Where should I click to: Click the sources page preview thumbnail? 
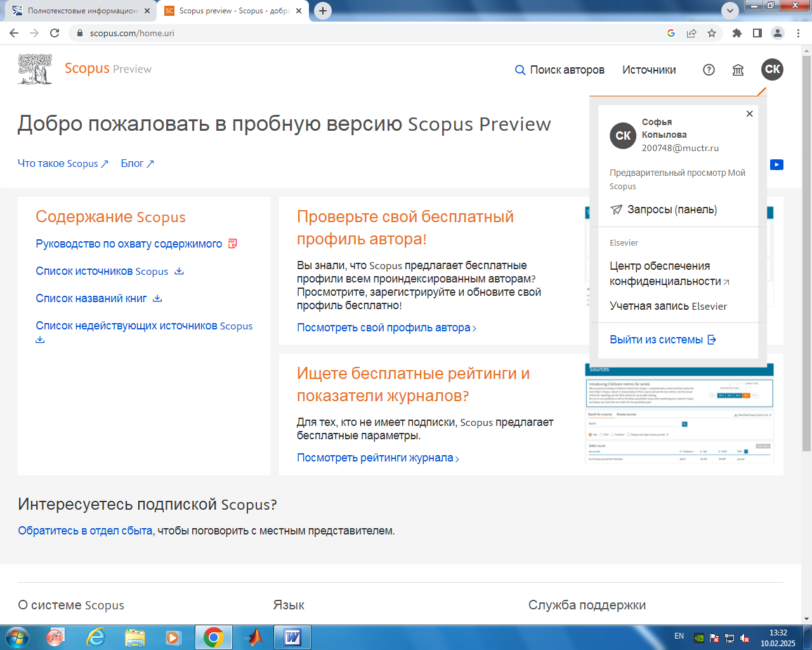point(679,413)
